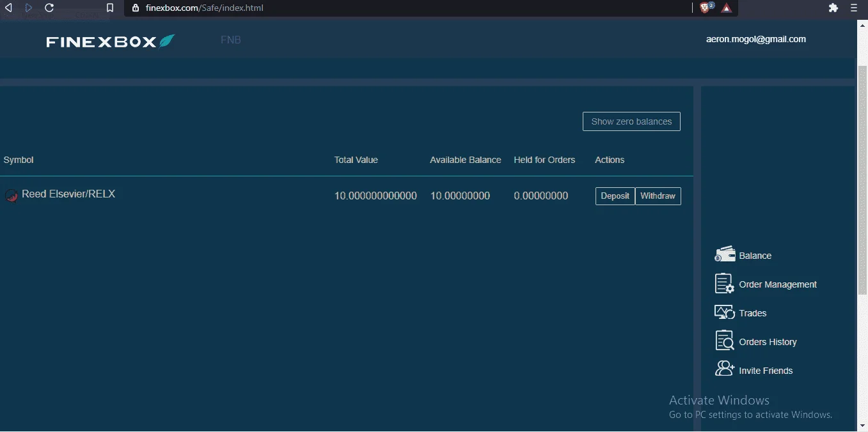Click the Actions column header
This screenshot has height=432, width=868.
point(610,160)
